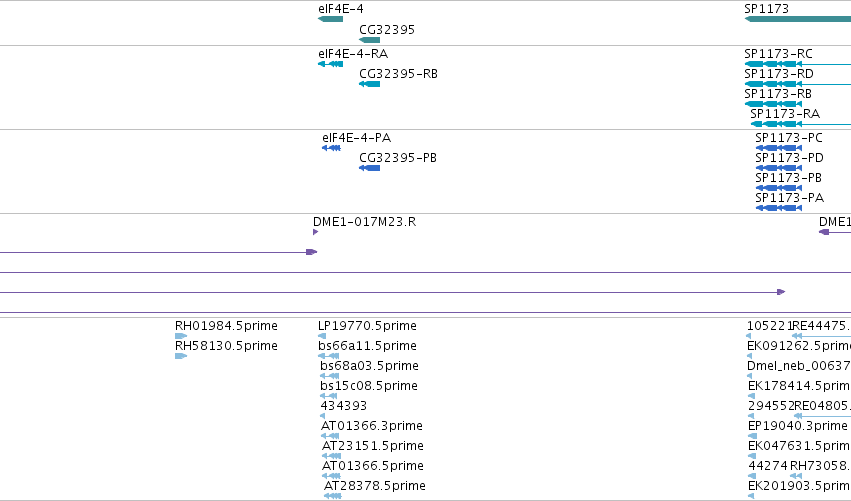851x501 pixels.
Task: Click the SP1173-PD protein label
Action: [789, 158]
